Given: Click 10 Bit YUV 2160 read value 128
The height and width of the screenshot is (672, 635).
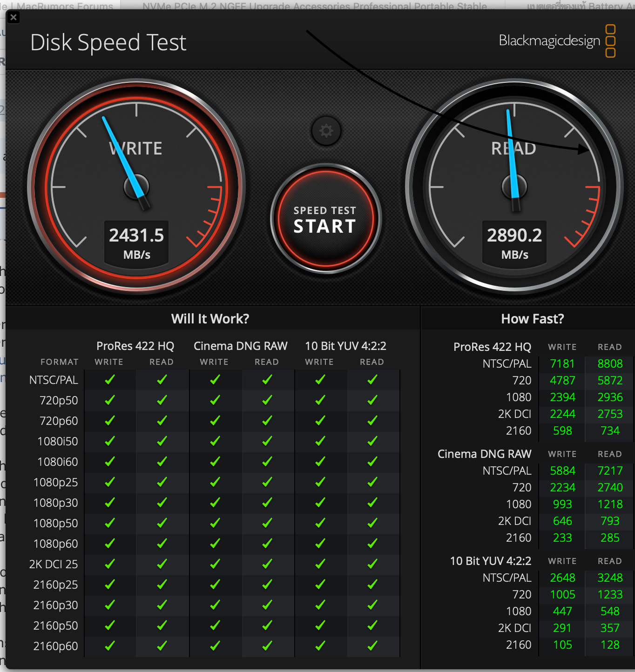Looking at the screenshot, I should pyautogui.click(x=610, y=645).
